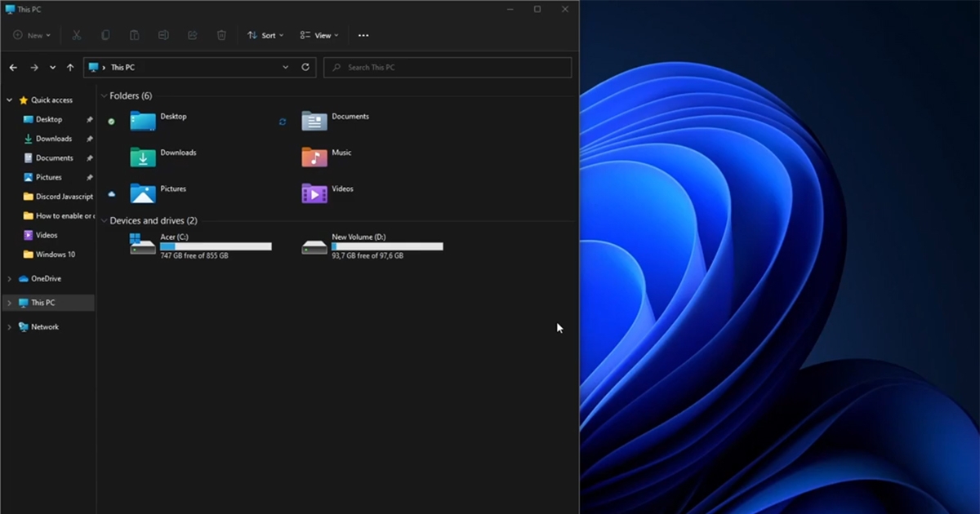Open the New item menu button
Screen dimensions: 980x514
coord(32,35)
